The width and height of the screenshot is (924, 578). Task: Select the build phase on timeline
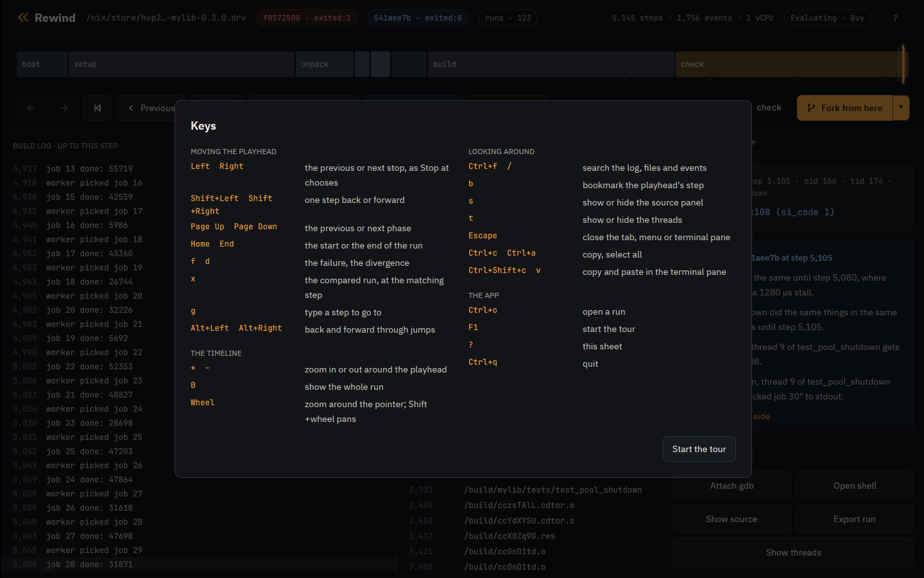tap(551, 64)
